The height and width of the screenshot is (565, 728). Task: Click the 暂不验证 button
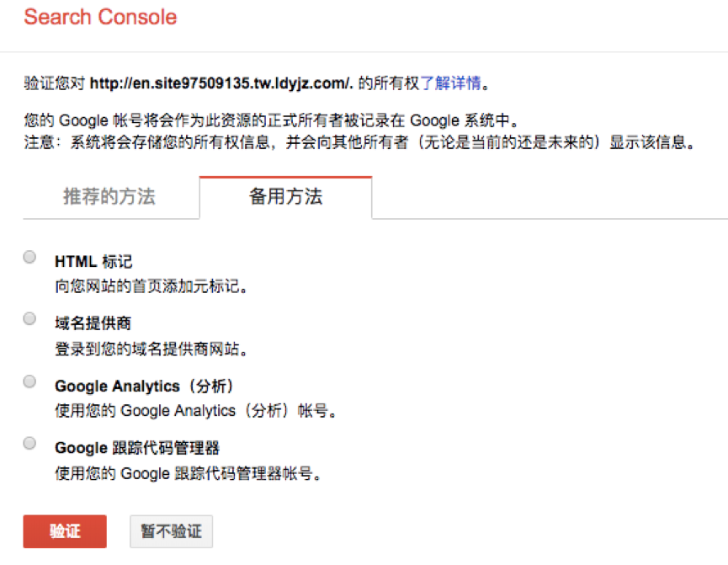point(172,531)
